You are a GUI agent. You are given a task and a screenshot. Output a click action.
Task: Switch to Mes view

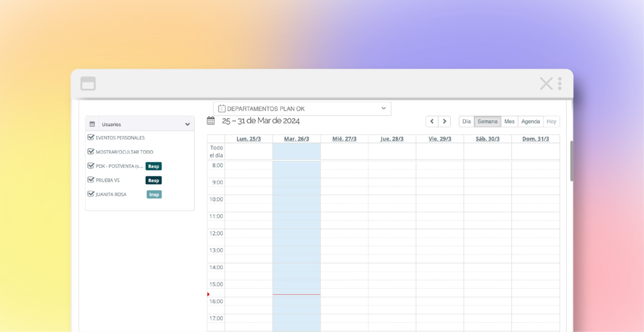tap(509, 122)
